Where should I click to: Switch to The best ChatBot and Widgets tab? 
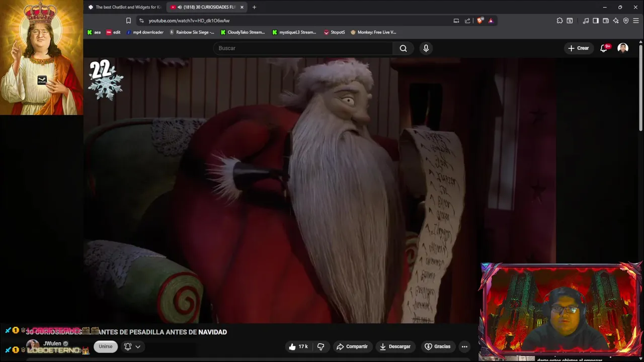tap(124, 7)
